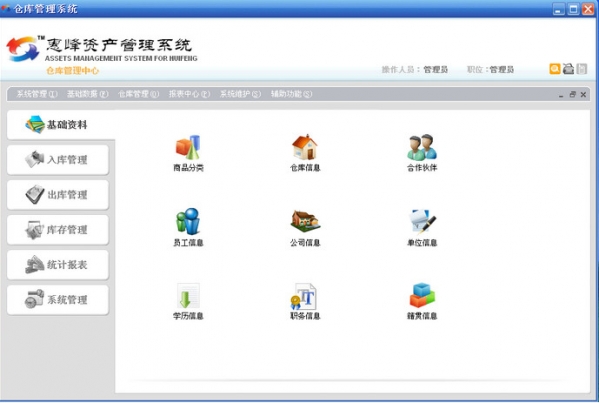This screenshot has height=403, width=599.
Task: Click the orange search icon in header
Action: tap(555, 69)
